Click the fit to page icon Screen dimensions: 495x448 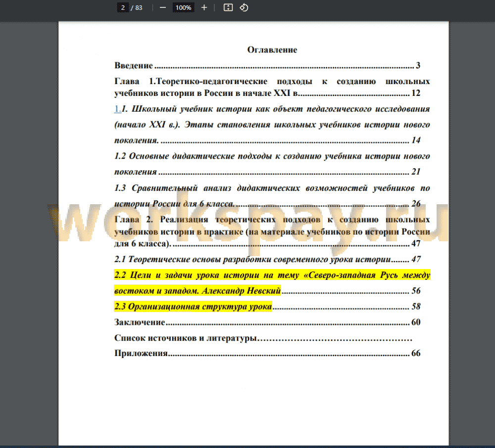(228, 7)
